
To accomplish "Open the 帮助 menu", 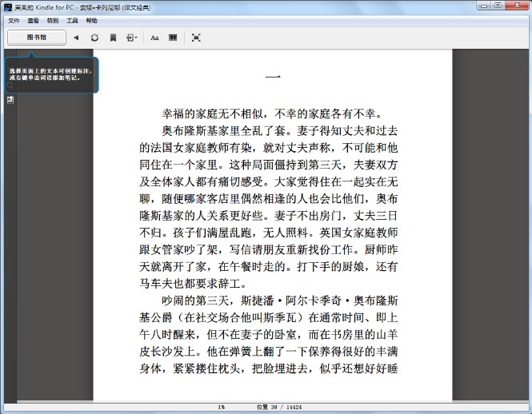I will (92, 20).
